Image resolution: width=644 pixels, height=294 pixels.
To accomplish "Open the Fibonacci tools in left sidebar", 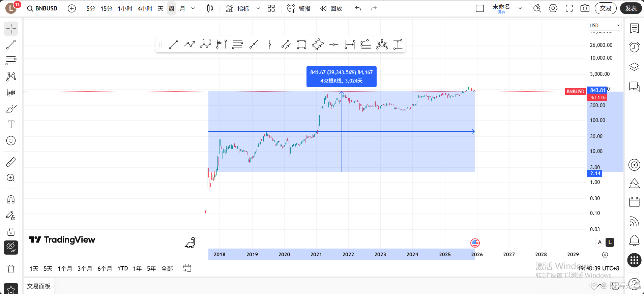I will [x=11, y=61].
